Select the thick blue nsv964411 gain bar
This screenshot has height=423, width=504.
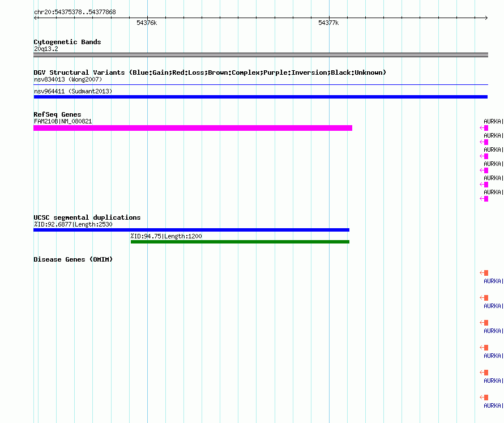click(x=260, y=97)
